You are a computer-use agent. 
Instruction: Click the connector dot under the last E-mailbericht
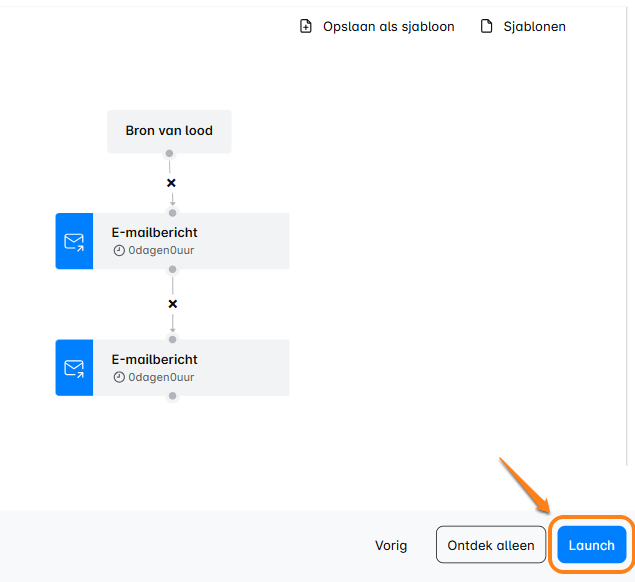[x=172, y=396]
